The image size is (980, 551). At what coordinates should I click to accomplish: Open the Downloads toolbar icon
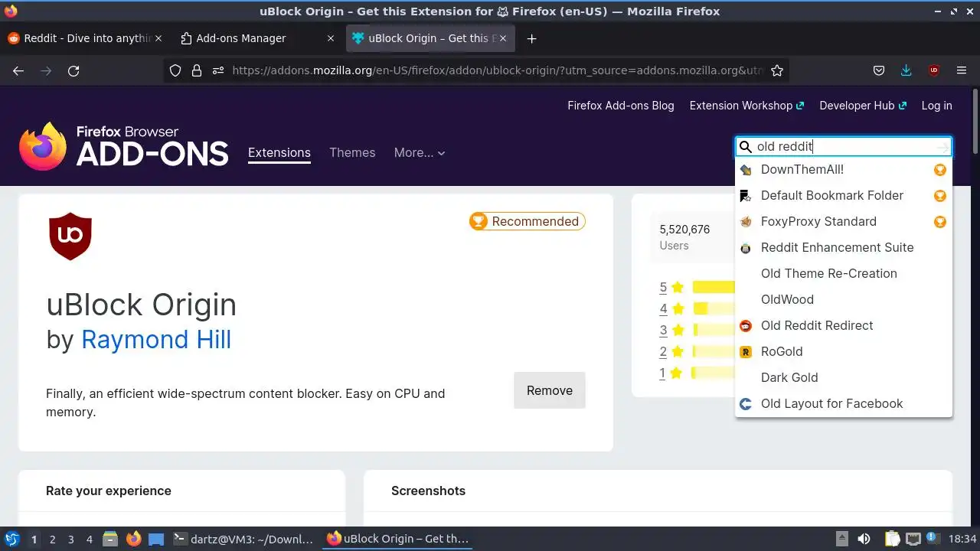click(906, 70)
